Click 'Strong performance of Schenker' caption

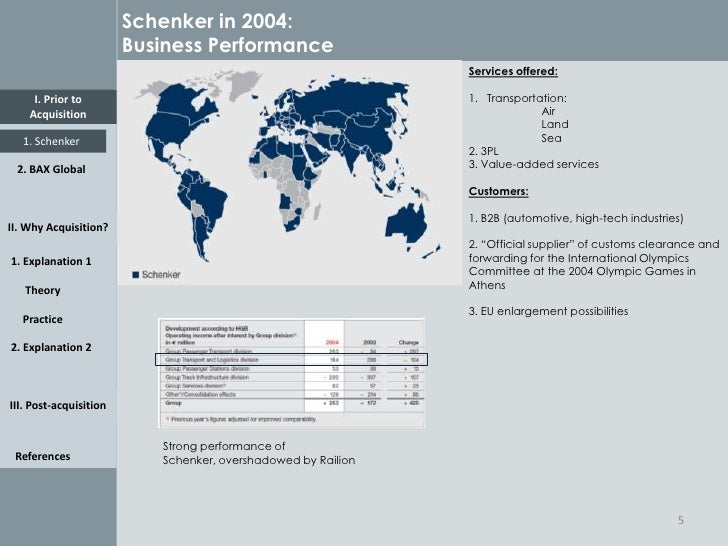pyautogui.click(x=259, y=453)
